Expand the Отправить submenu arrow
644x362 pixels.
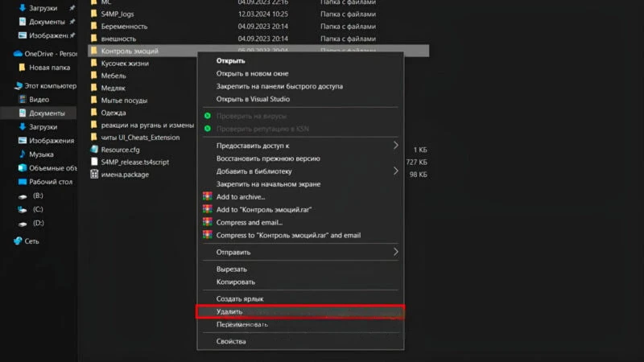pos(395,252)
